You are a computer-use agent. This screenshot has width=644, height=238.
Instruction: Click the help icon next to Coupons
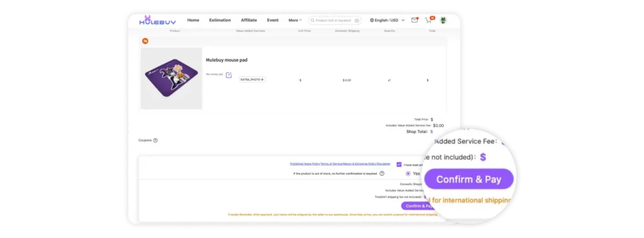[155, 140]
